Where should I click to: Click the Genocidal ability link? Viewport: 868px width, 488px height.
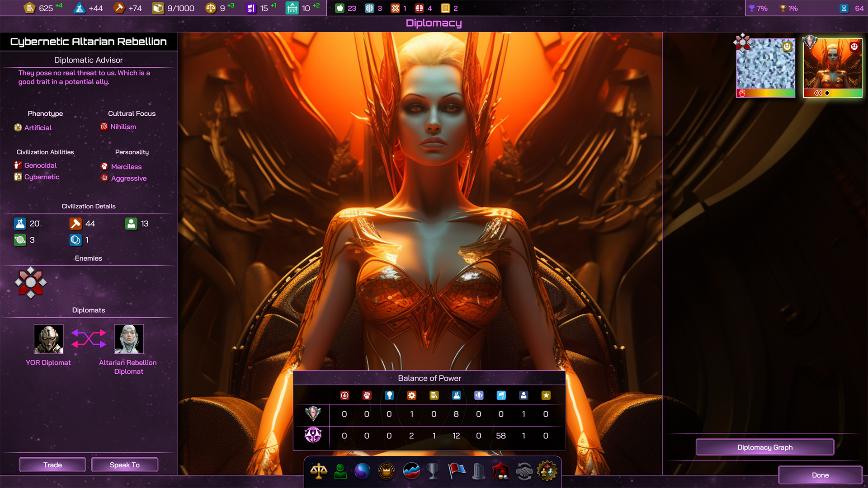40,165
